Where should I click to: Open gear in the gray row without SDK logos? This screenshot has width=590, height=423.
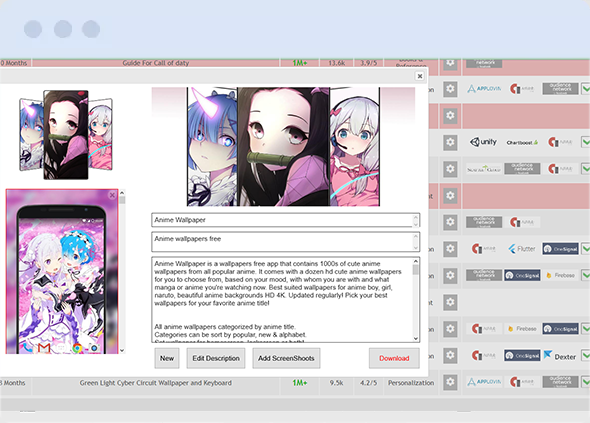coord(450,302)
